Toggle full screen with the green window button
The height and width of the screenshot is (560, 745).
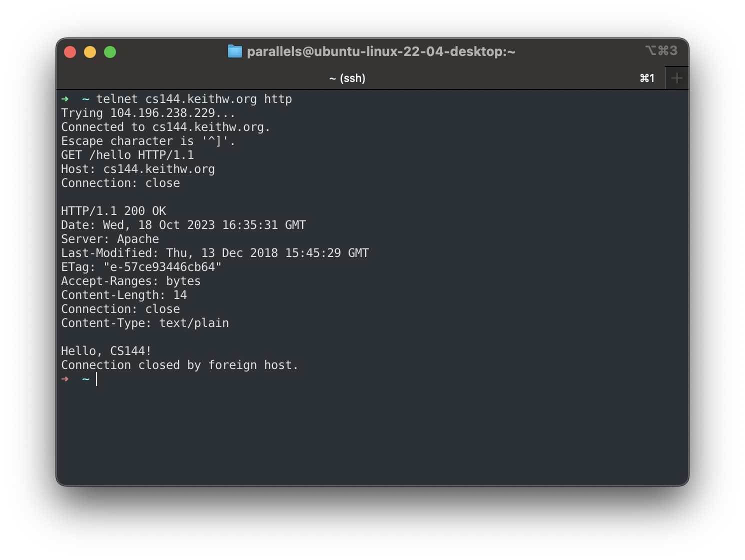[x=109, y=51]
